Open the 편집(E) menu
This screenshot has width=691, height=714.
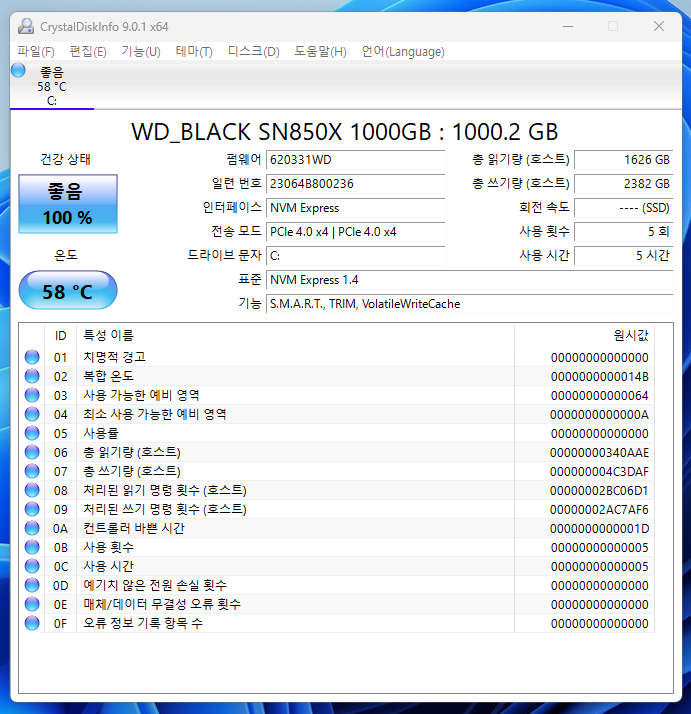[88, 51]
